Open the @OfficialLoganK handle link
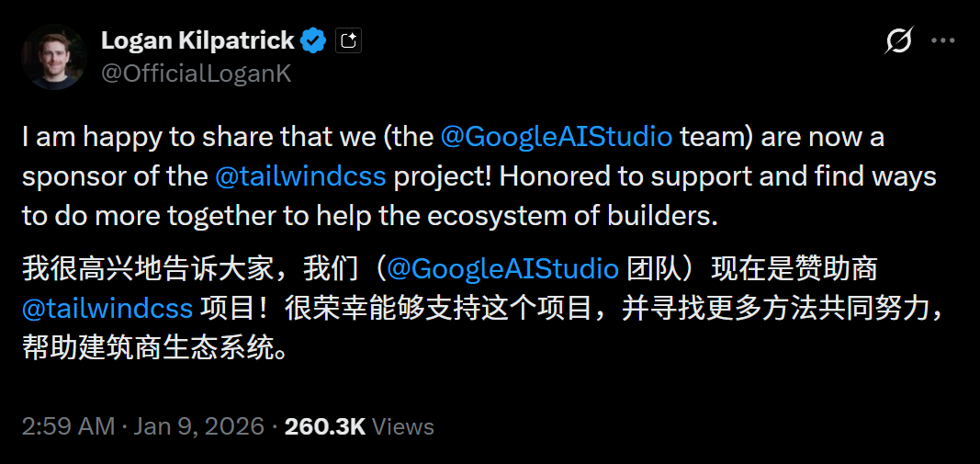Viewport: 980px width, 464px height. click(197, 74)
